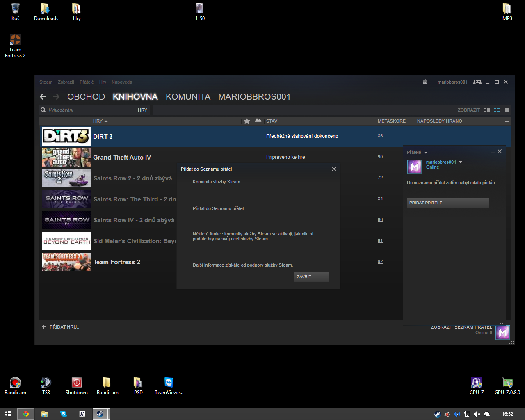Close the Přidat do Seznamu přátel dialog

(x=334, y=169)
